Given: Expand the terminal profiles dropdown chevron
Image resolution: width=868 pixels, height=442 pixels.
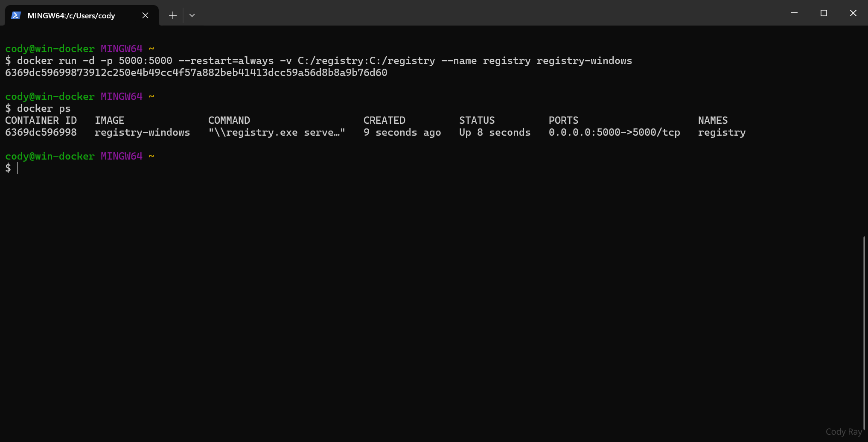Looking at the screenshot, I should 192,15.
